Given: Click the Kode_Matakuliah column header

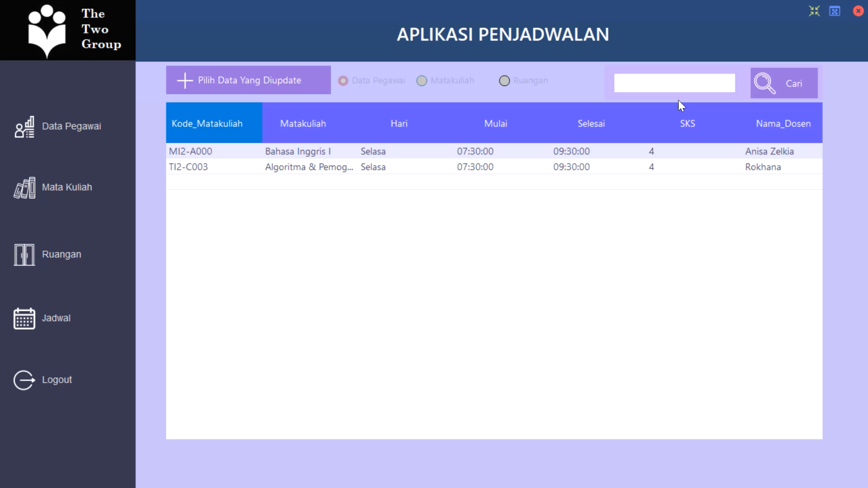Looking at the screenshot, I should click(207, 123).
